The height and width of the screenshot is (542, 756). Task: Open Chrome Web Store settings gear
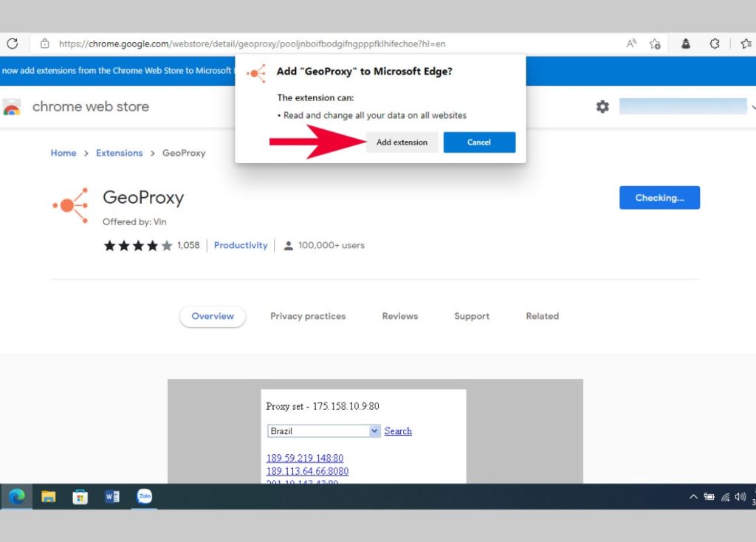[602, 106]
